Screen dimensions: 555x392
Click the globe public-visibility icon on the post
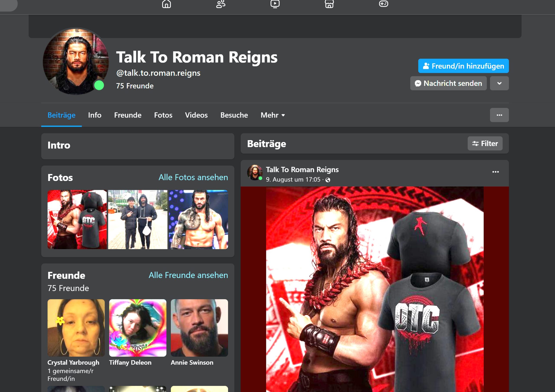click(x=328, y=180)
